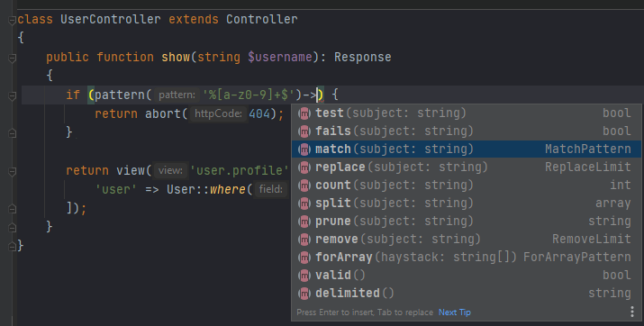Fold the return view statement
The image size is (644, 326).
point(13,171)
